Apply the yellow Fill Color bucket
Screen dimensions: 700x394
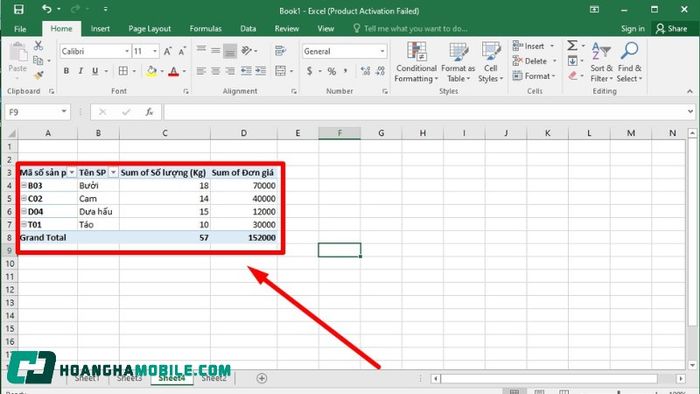click(x=151, y=71)
